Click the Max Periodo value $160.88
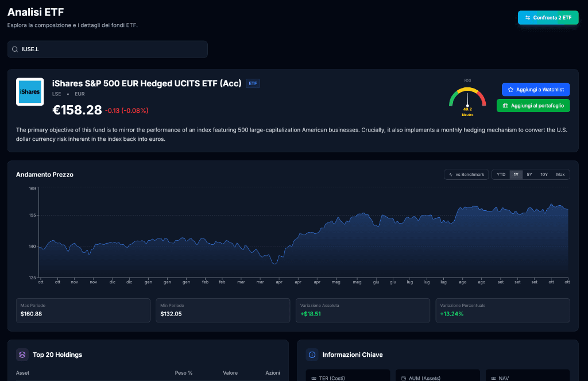 click(31, 314)
